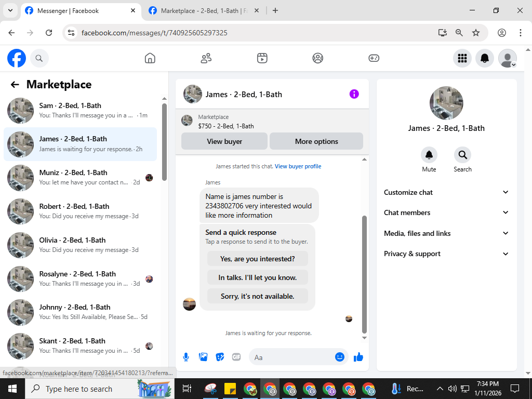
Task: Send quick response 'In talks. I'll let you know.'
Action: coord(258,277)
